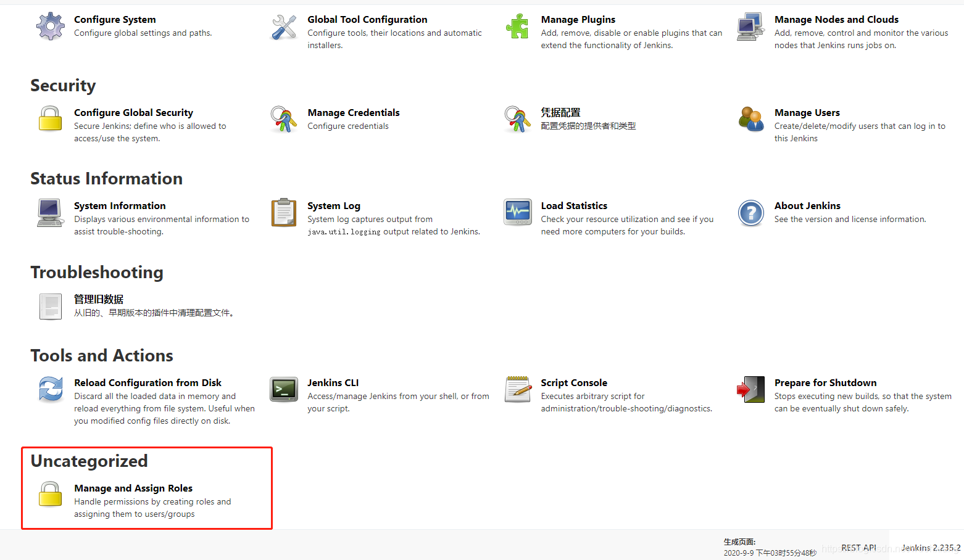Click the About Jenkins question mark icon

pos(751,213)
